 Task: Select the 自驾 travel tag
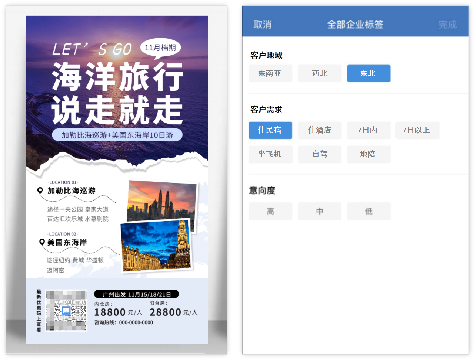click(x=319, y=154)
